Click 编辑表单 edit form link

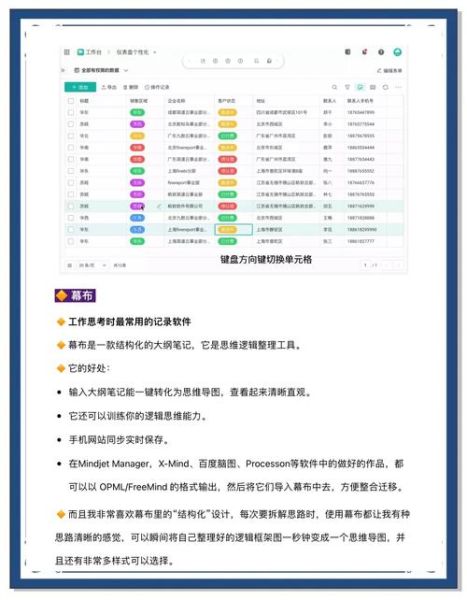(x=390, y=70)
